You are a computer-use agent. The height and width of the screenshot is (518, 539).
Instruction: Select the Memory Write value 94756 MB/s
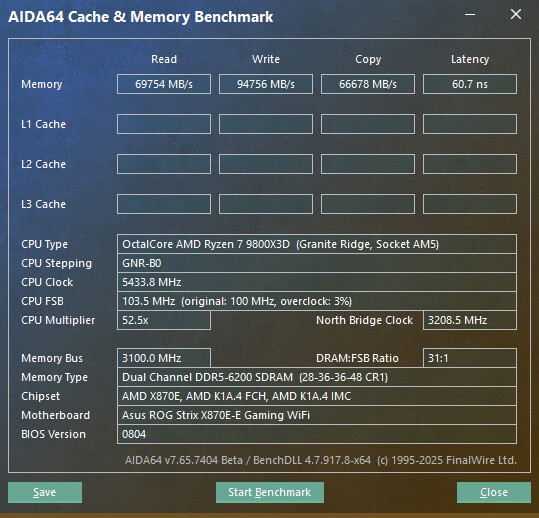266,84
